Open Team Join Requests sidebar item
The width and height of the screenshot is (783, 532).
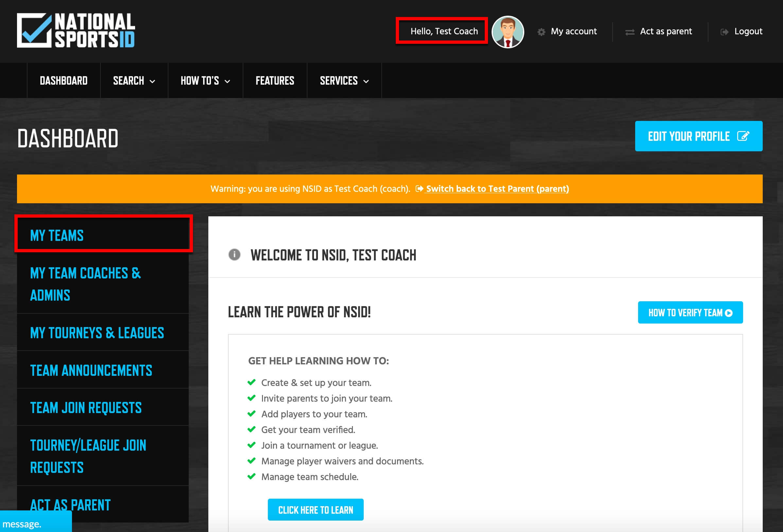103,407
